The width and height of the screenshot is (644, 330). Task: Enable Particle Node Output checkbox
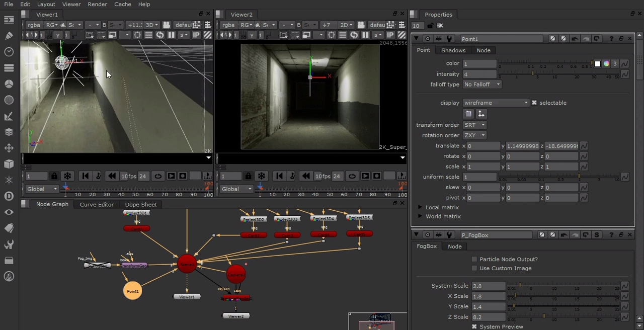coord(474,259)
